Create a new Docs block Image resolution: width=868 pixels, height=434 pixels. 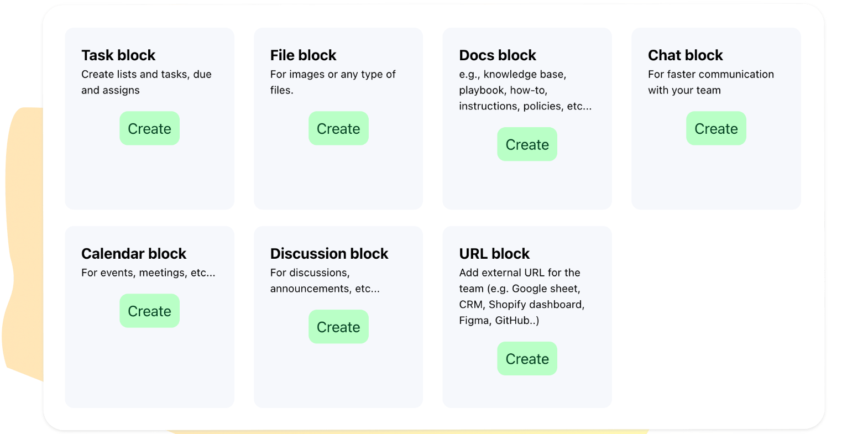tap(527, 144)
